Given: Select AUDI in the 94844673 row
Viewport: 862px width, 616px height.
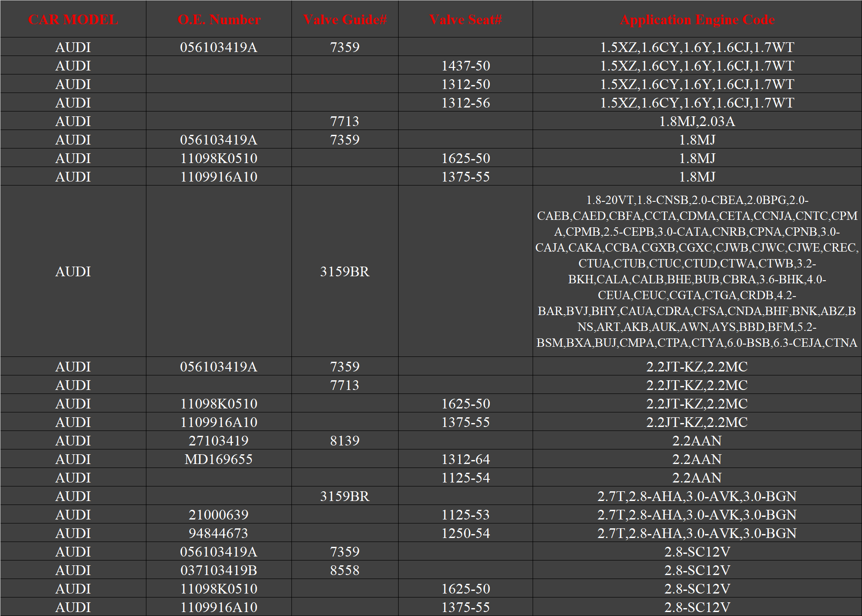Looking at the screenshot, I should click(x=73, y=533).
